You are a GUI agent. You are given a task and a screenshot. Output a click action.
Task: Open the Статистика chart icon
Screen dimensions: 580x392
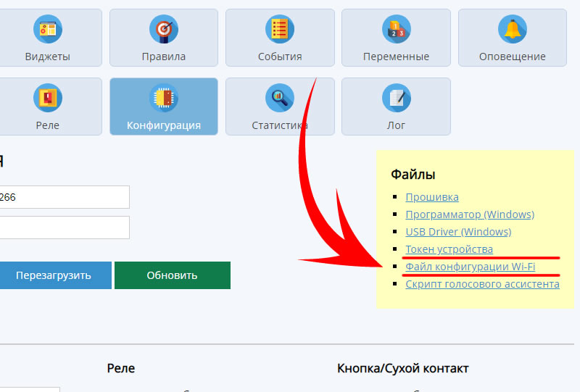click(x=280, y=98)
